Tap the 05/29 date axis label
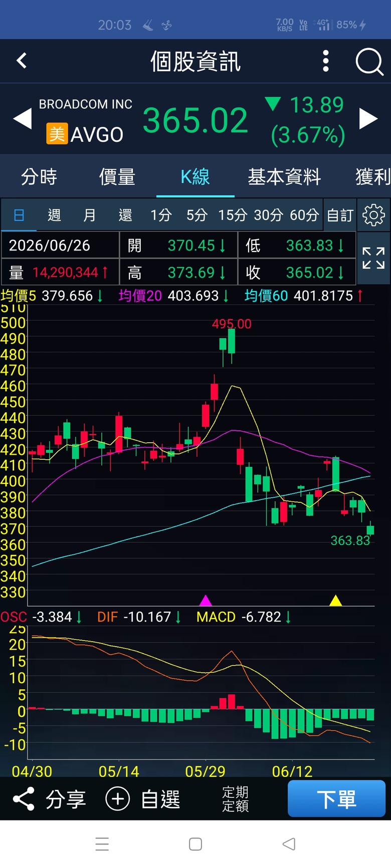Image resolution: width=391 pixels, height=868 pixels. [x=205, y=771]
